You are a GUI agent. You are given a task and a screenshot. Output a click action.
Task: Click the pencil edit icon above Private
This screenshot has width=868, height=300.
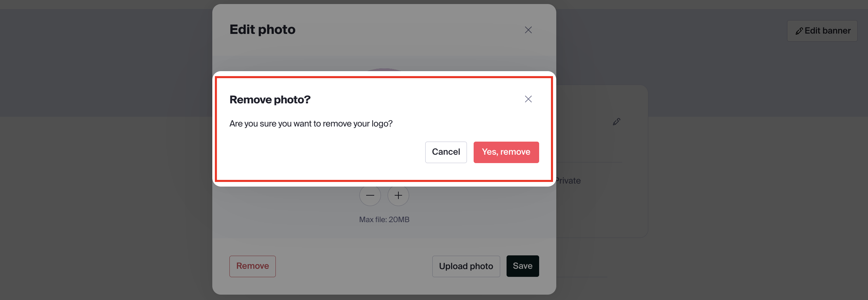tap(616, 121)
